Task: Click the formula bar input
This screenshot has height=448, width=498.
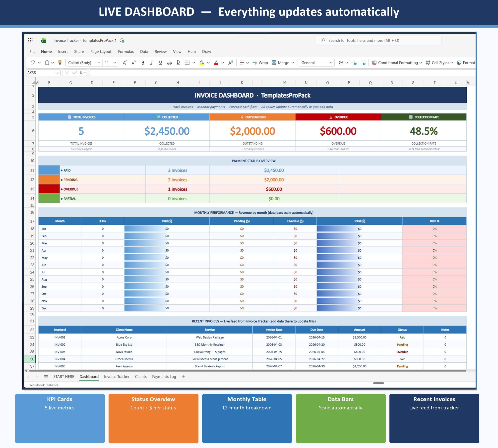Action: 282,73
